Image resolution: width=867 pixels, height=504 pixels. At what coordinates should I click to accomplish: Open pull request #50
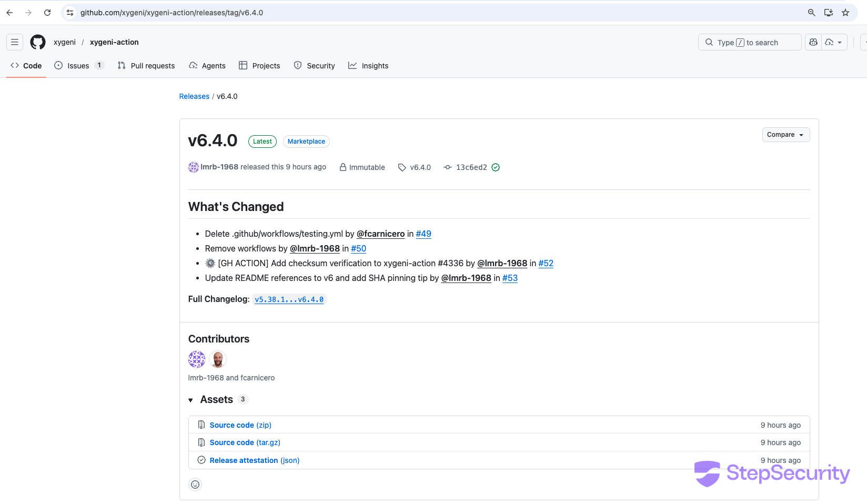pos(358,248)
